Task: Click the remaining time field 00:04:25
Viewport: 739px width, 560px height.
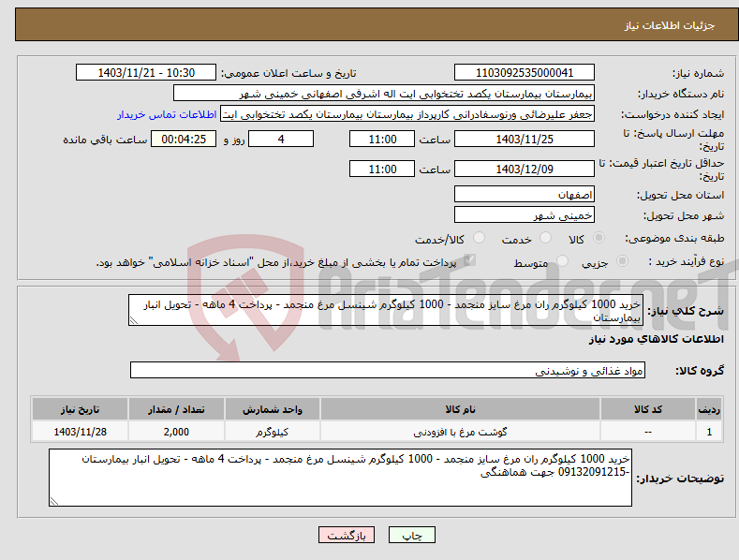Action: (x=184, y=139)
